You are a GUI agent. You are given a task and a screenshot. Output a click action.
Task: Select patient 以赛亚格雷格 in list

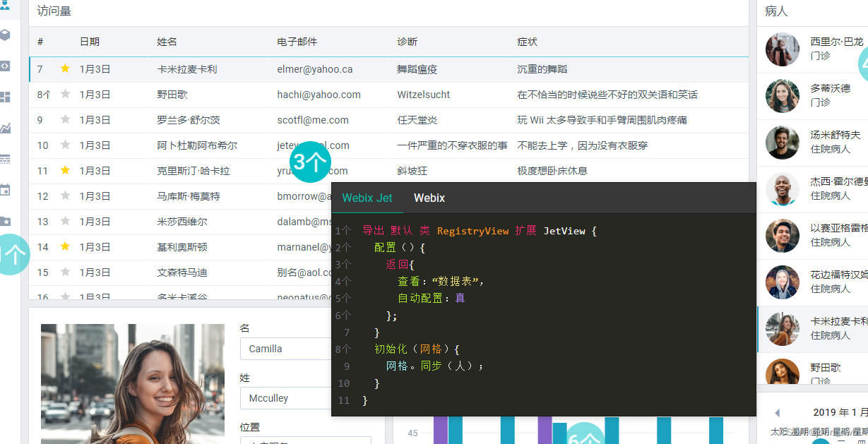812,236
